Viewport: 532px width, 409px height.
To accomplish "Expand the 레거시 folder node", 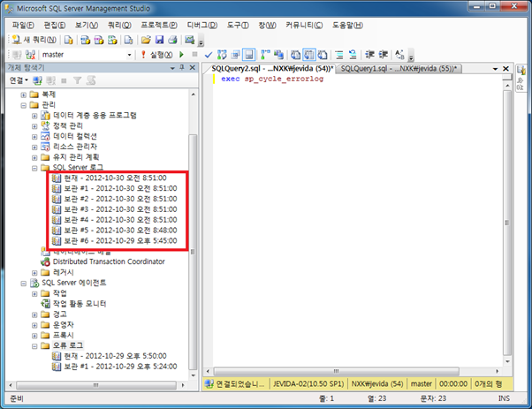I will pyautogui.click(x=34, y=273).
